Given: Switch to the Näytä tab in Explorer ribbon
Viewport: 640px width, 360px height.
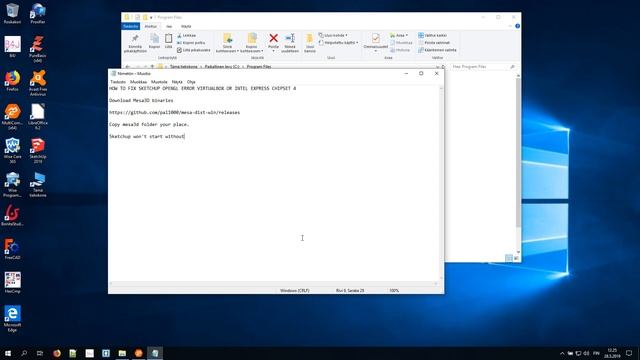Looking at the screenshot, I should pyautogui.click(x=186, y=26).
